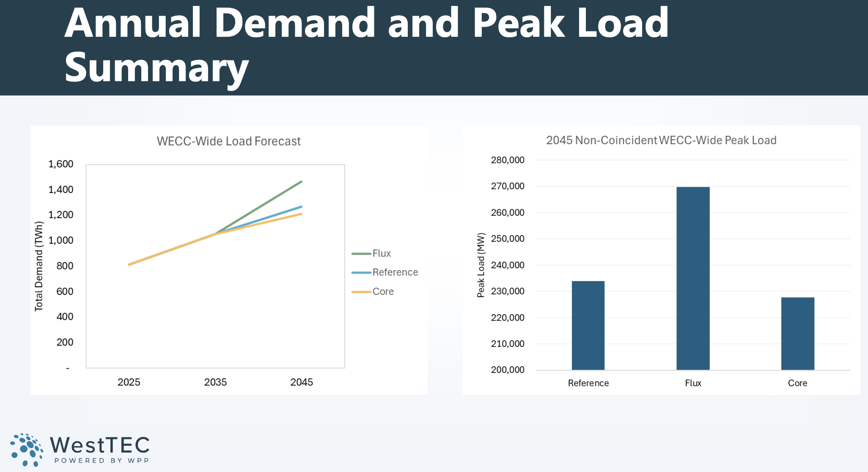Click the 2025 x-axis label
The width and height of the screenshot is (868, 472).
point(129,382)
